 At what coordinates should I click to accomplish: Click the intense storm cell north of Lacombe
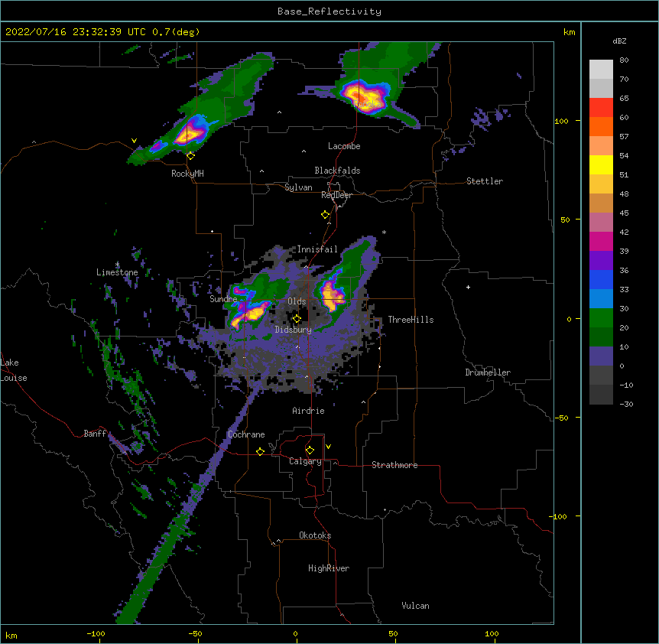pyautogui.click(x=365, y=97)
